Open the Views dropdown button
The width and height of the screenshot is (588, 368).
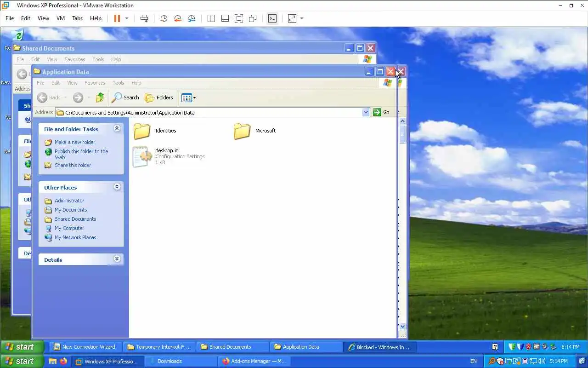pos(188,98)
